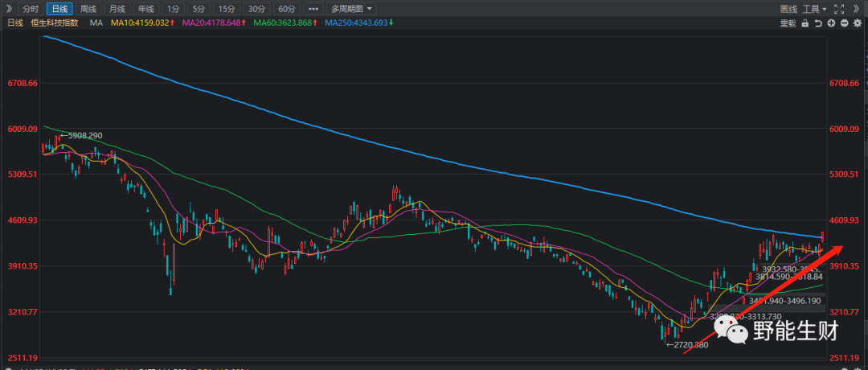Switch to 60分 period tab
Viewport: 868px width, 370px height.
pyautogui.click(x=286, y=9)
